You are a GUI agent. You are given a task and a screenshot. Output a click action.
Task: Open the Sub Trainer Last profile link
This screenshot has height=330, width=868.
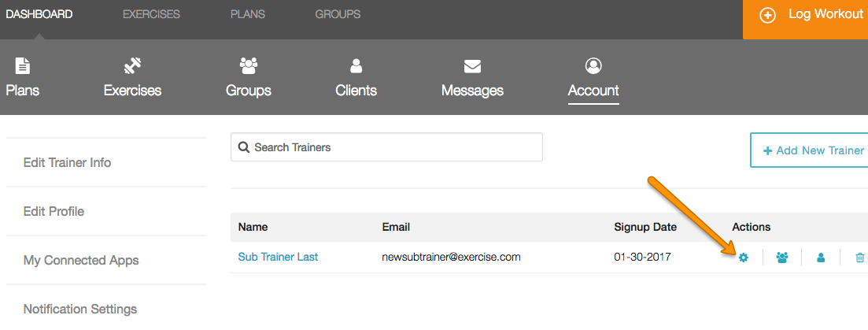[x=278, y=257]
